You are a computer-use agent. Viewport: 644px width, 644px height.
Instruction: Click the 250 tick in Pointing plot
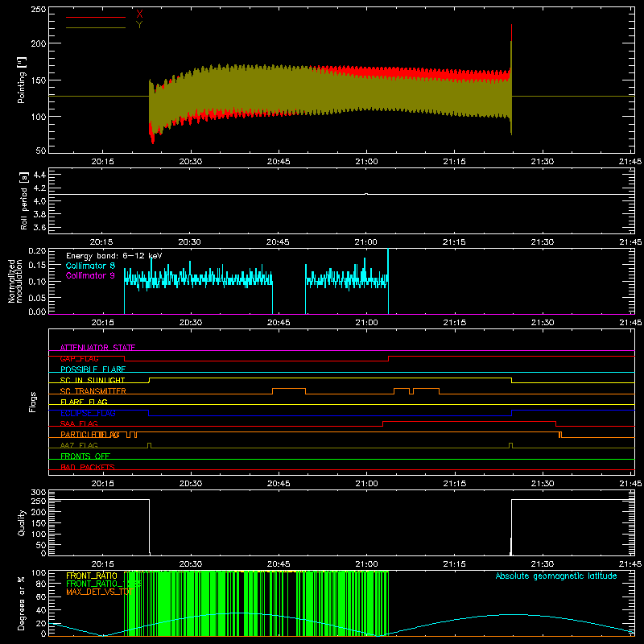tap(39, 10)
